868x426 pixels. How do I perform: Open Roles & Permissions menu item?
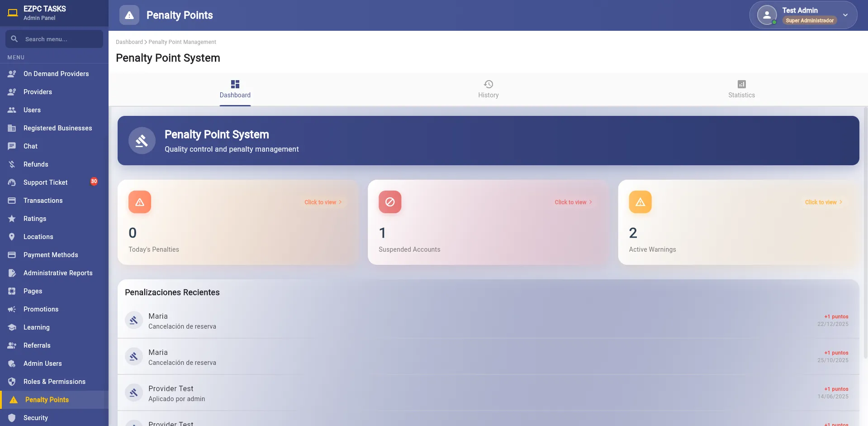[x=54, y=382]
